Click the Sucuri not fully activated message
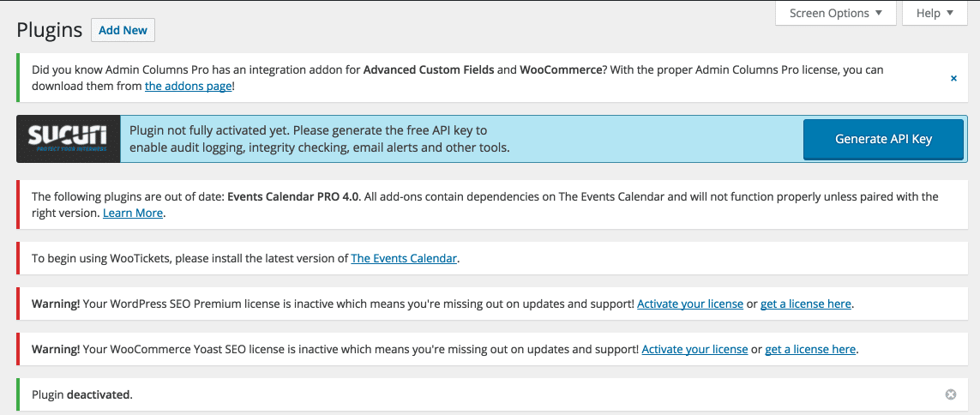This screenshot has height=415, width=980. coord(319,140)
